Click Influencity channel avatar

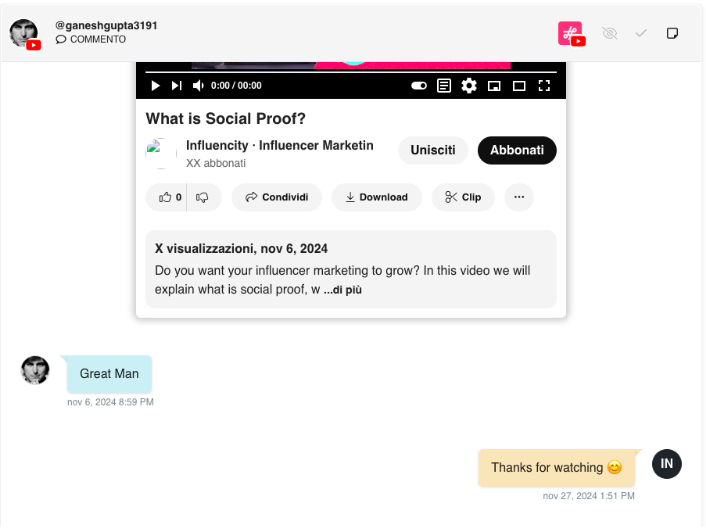161,153
